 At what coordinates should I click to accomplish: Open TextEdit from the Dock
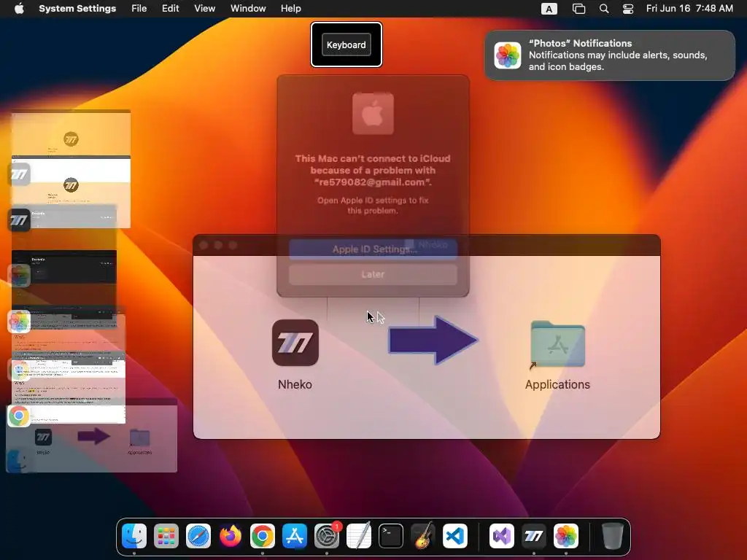click(359, 536)
